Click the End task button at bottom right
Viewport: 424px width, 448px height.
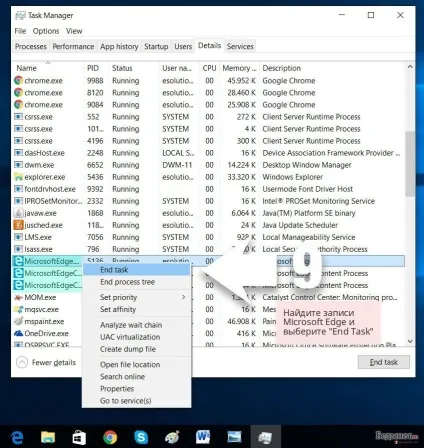coord(384,362)
